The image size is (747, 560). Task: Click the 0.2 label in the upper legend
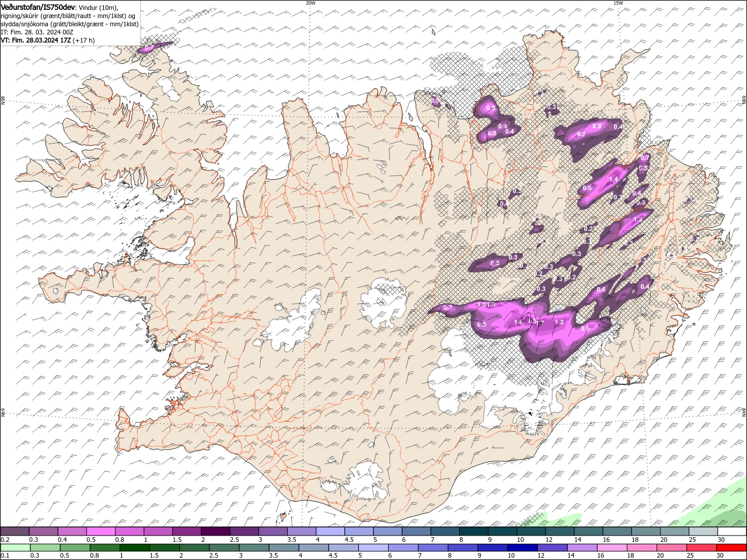coord(5,540)
